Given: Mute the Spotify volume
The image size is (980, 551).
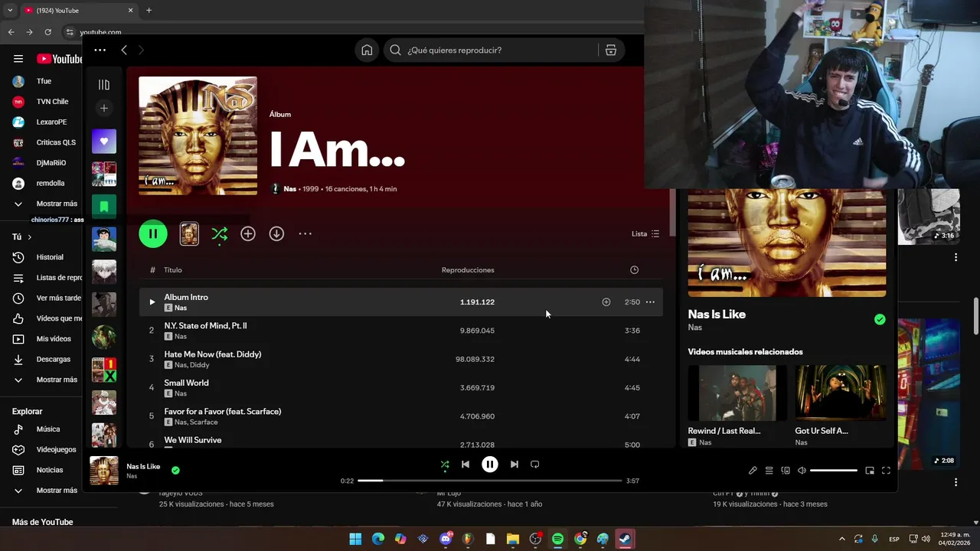Looking at the screenshot, I should 802,471.
